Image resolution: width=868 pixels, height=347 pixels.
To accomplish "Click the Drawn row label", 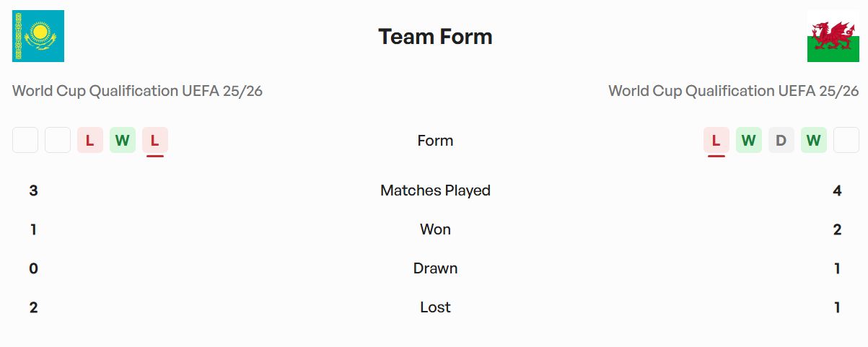I will coord(435,268).
